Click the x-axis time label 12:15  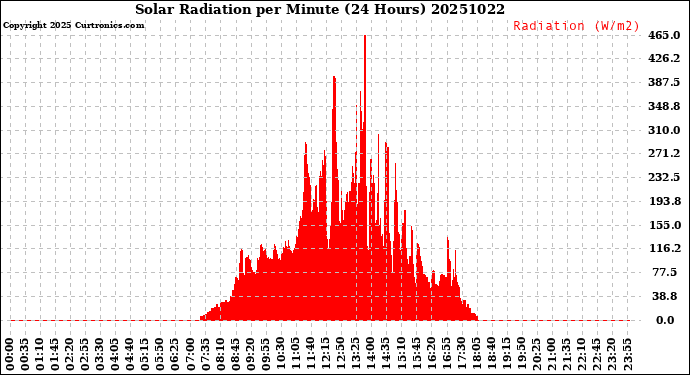point(327,355)
